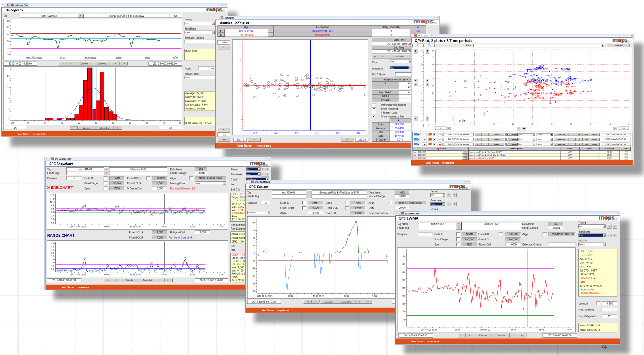Select the SPC EWMA Chart tab
644x355 pixels.
[x=411, y=213]
